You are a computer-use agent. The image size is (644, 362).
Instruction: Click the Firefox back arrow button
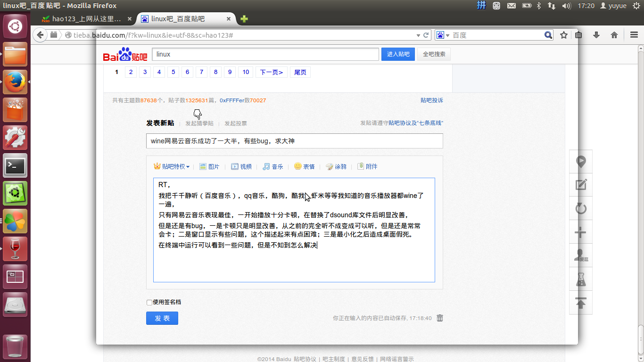pos(40,35)
